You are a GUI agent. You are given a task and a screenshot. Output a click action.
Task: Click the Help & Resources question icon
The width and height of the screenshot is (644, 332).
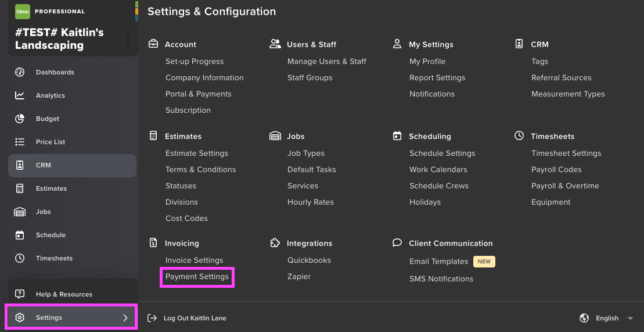(x=20, y=294)
